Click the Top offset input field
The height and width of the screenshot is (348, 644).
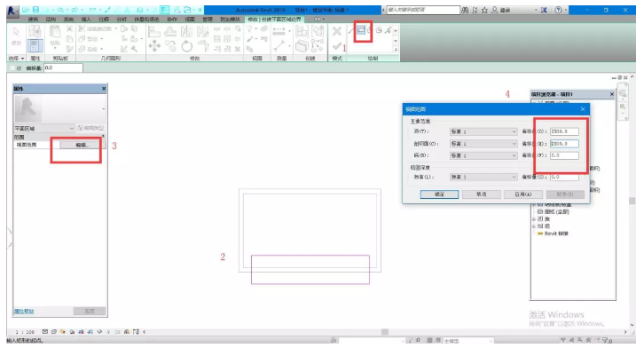564,131
